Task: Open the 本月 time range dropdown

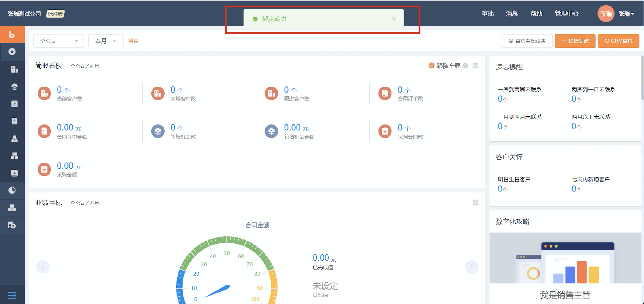Action: point(106,41)
